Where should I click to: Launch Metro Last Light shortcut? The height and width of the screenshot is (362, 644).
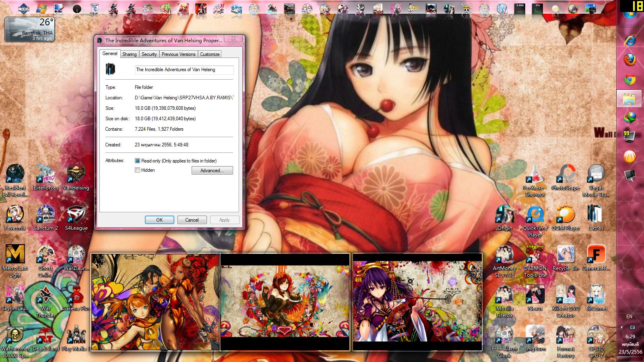pyautogui.click(x=15, y=261)
